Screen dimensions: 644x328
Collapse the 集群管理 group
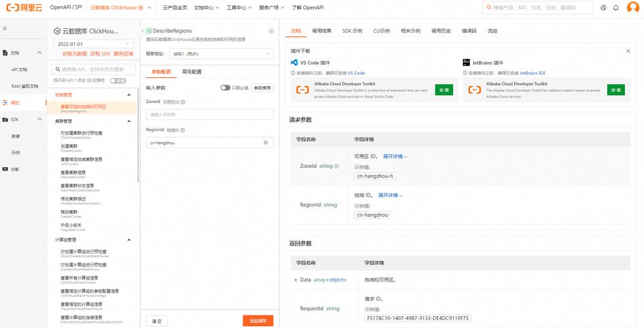click(x=129, y=121)
